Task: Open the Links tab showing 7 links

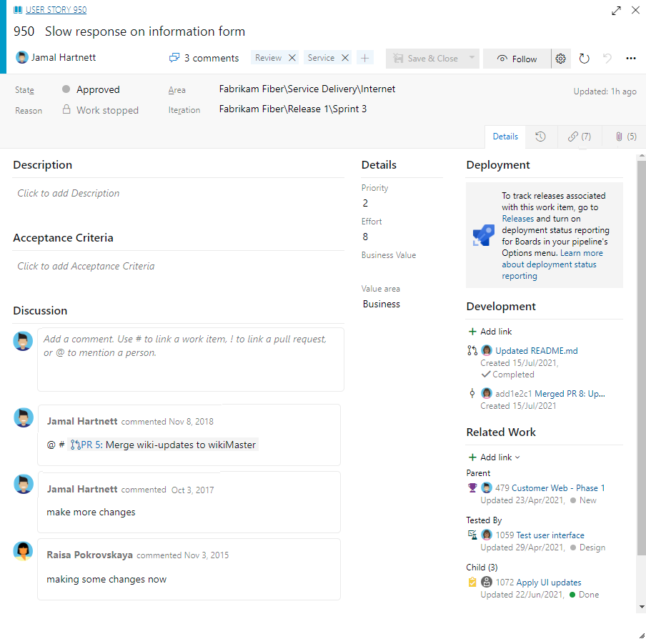Action: click(579, 136)
